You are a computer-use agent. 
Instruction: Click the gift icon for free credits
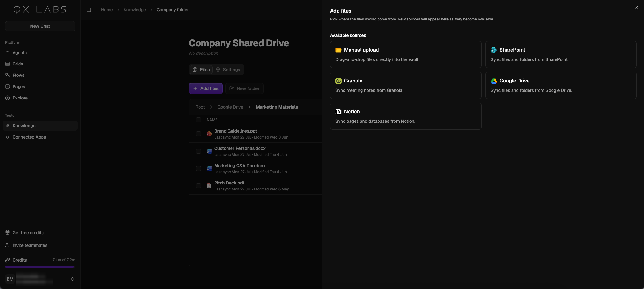click(8, 233)
